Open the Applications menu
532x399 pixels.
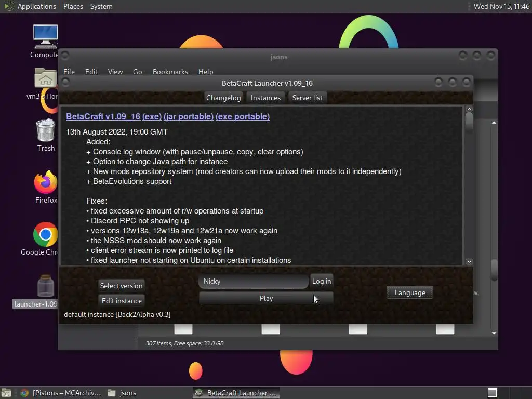(x=37, y=6)
